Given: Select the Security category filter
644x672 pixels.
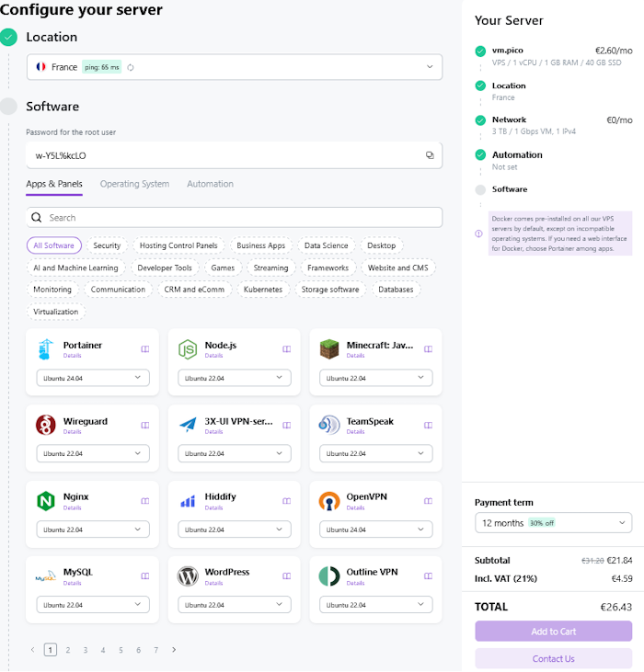Looking at the screenshot, I should (x=107, y=245).
